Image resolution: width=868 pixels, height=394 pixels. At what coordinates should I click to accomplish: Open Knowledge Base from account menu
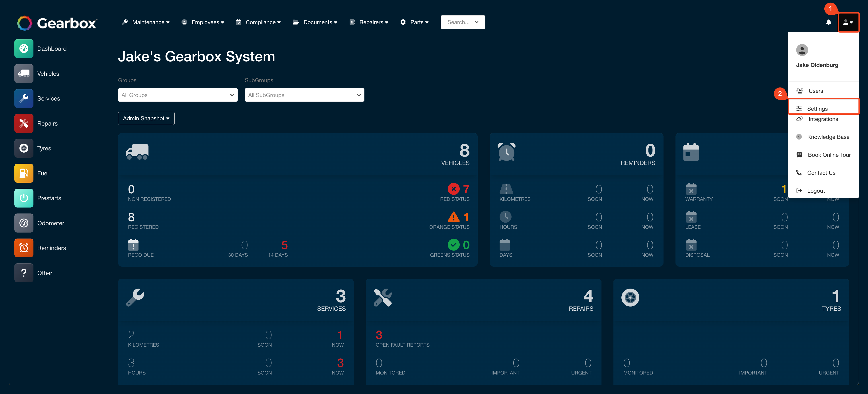(823, 137)
